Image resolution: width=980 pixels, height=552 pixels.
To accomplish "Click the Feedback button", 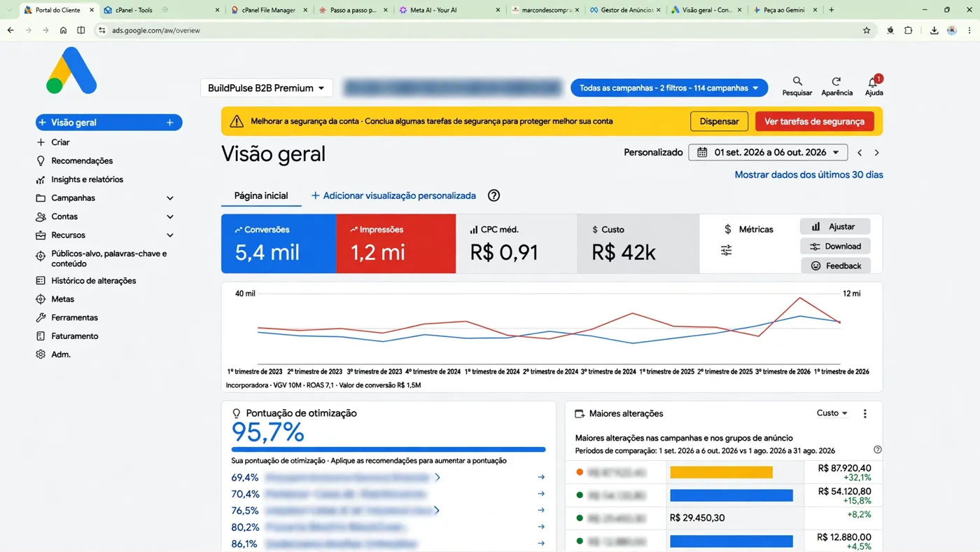I will [x=836, y=265].
